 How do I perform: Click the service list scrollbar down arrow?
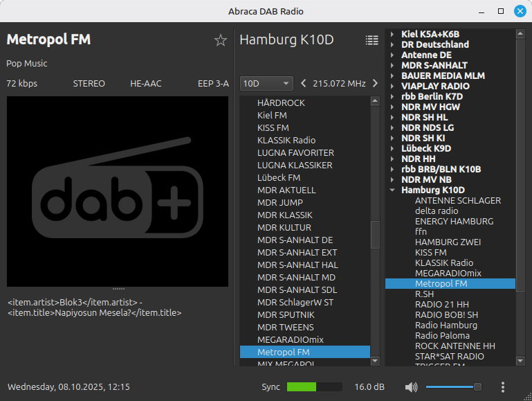click(x=375, y=361)
